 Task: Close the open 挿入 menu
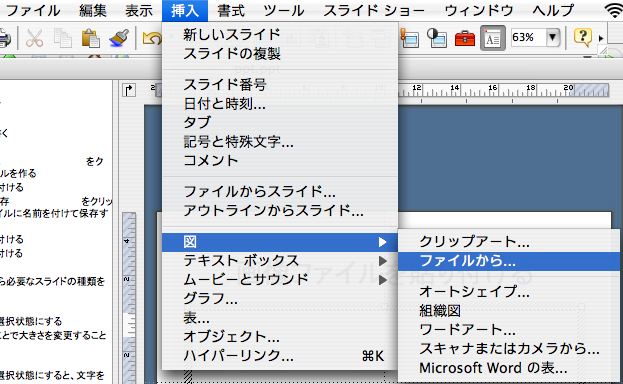click(x=185, y=10)
